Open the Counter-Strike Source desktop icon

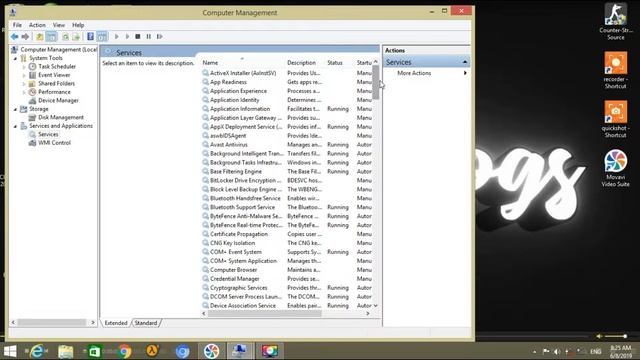(x=616, y=21)
